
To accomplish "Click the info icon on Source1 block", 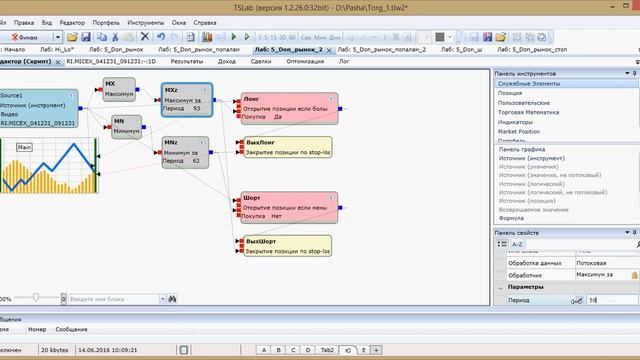I will click(x=71, y=96).
